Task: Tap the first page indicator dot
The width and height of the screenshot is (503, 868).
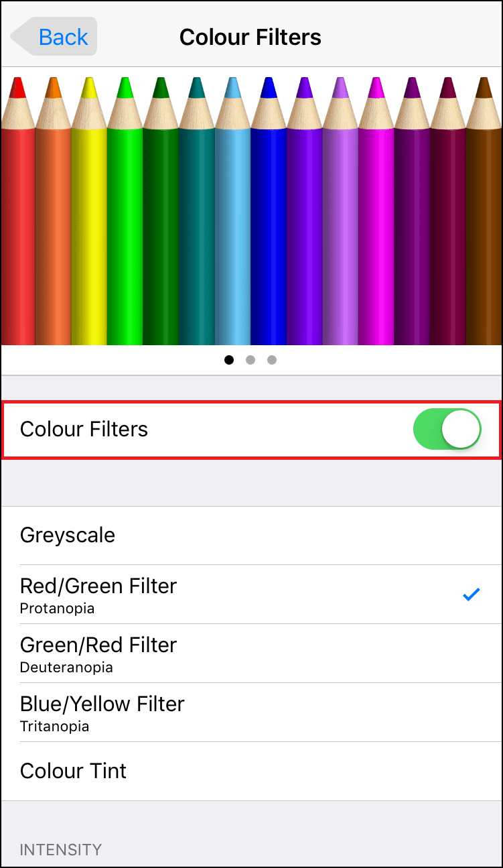Action: [229, 360]
